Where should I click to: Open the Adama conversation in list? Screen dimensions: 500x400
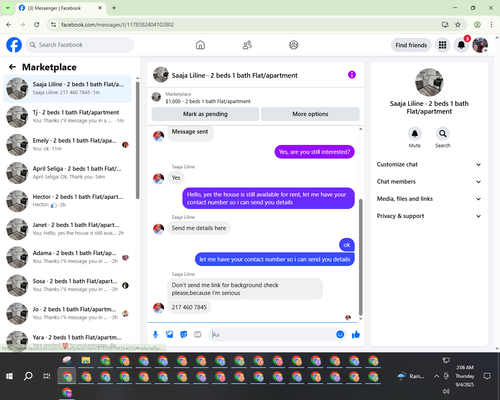(68, 257)
